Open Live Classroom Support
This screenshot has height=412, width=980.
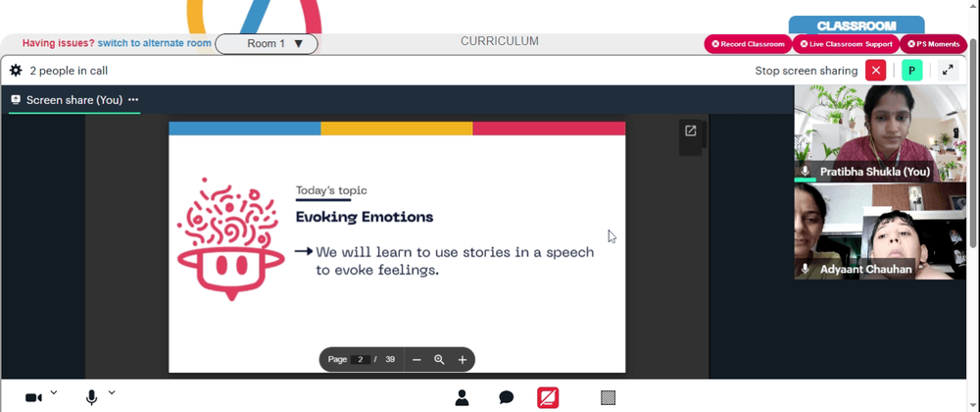pyautogui.click(x=847, y=44)
